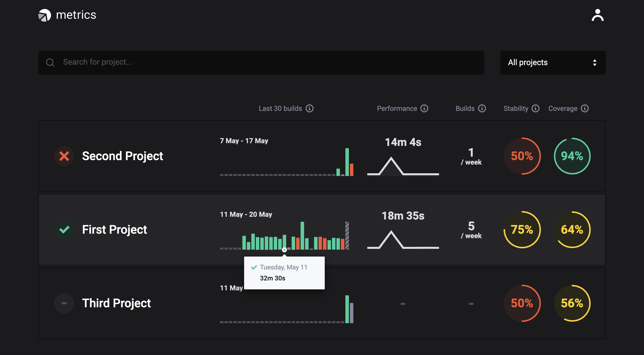The image size is (644, 355).
Task: Click the Performance info icon
Action: pyautogui.click(x=424, y=108)
